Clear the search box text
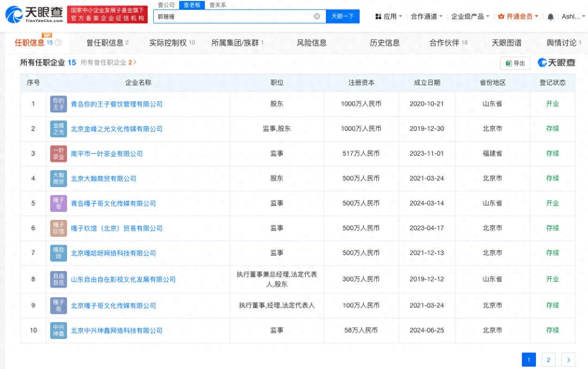The width and height of the screenshot is (588, 369). (317, 16)
